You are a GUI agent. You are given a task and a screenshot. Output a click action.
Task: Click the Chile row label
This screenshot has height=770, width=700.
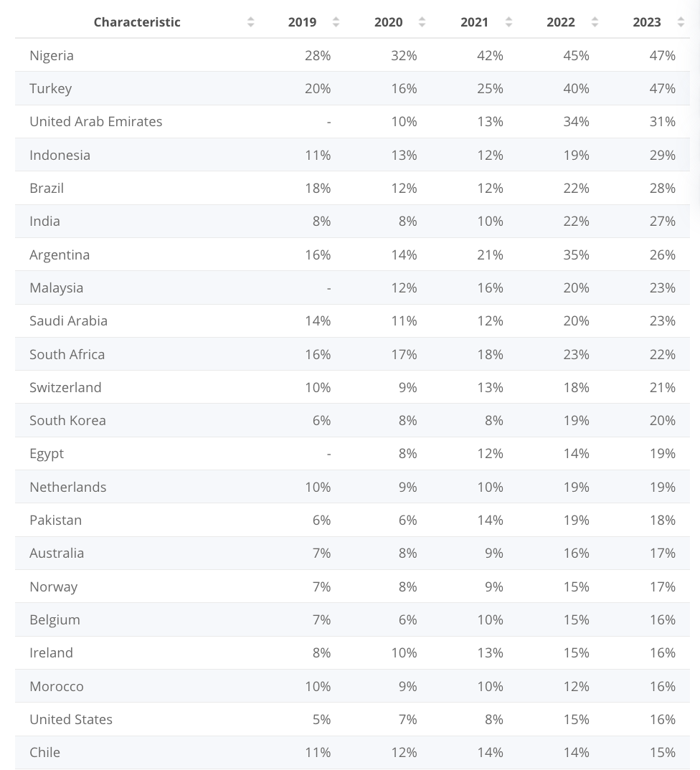44,752
